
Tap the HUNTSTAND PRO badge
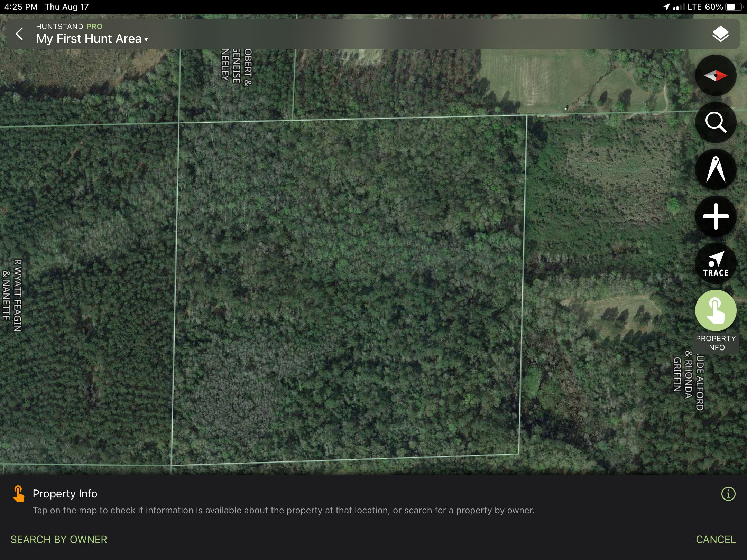[x=69, y=26]
